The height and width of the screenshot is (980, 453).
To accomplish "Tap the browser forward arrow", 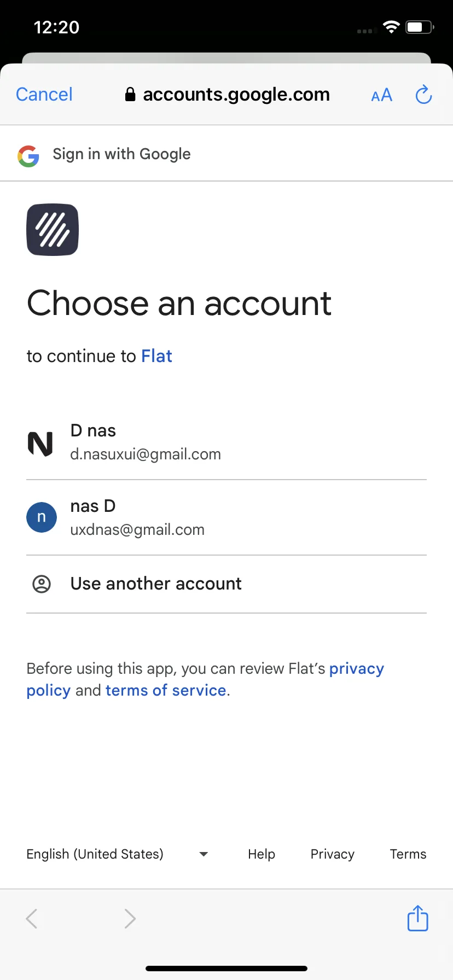I will pyautogui.click(x=130, y=918).
